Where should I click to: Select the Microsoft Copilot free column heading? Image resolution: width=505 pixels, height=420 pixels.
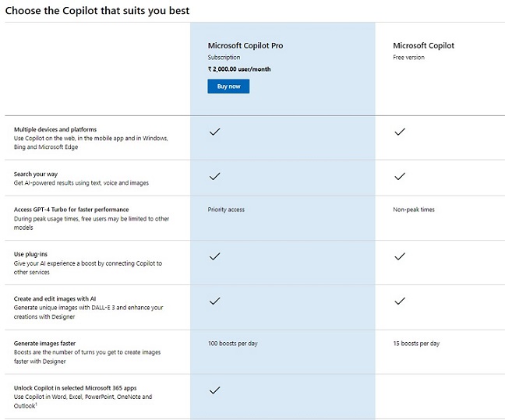pos(423,46)
